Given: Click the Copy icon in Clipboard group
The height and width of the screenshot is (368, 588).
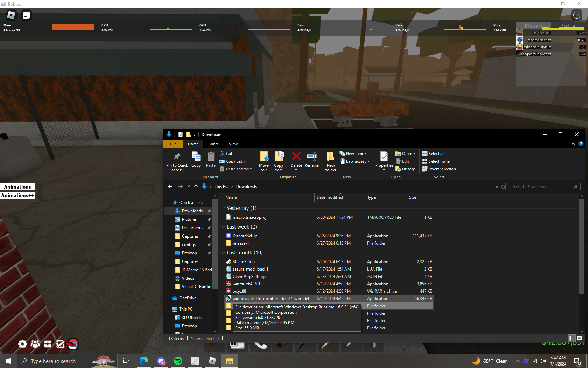Looking at the screenshot, I should point(196,160).
